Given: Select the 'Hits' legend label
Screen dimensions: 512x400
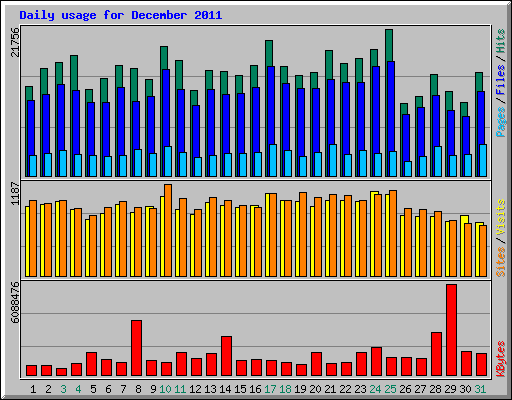Looking at the screenshot, I should pos(501,41).
